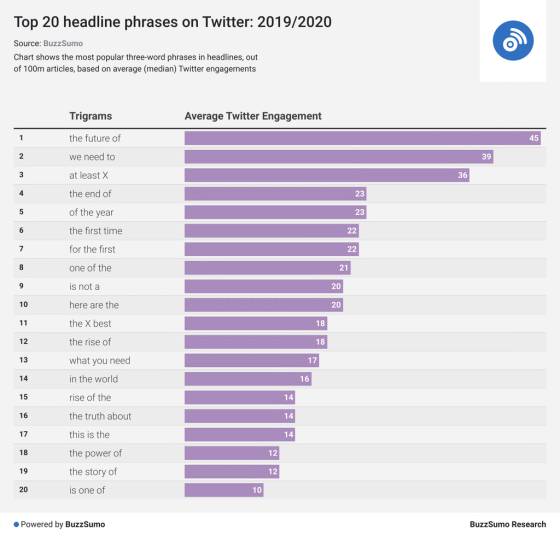Click the 'the rise of' bar showing 18

pyautogui.click(x=256, y=342)
